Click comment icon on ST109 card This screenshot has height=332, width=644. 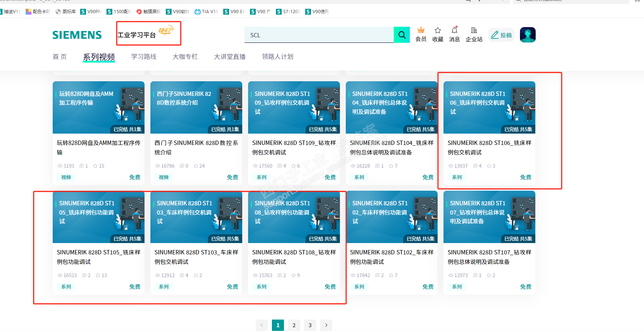[280, 166]
